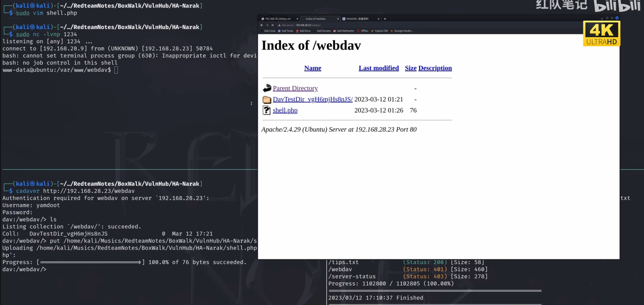Click the Coll: DavTestDir_vgH6mjHs8nJS listing line
The image size is (644, 305).
pyautogui.click(x=107, y=234)
